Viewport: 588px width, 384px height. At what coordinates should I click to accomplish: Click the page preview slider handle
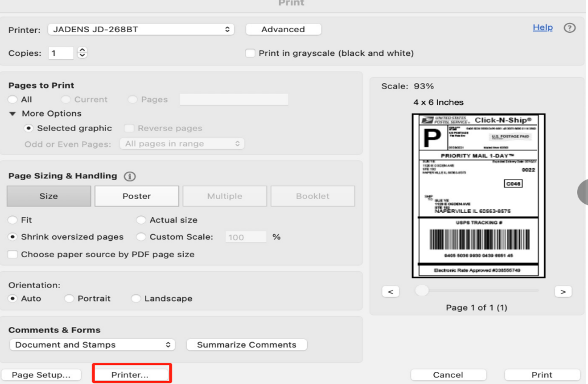click(422, 290)
